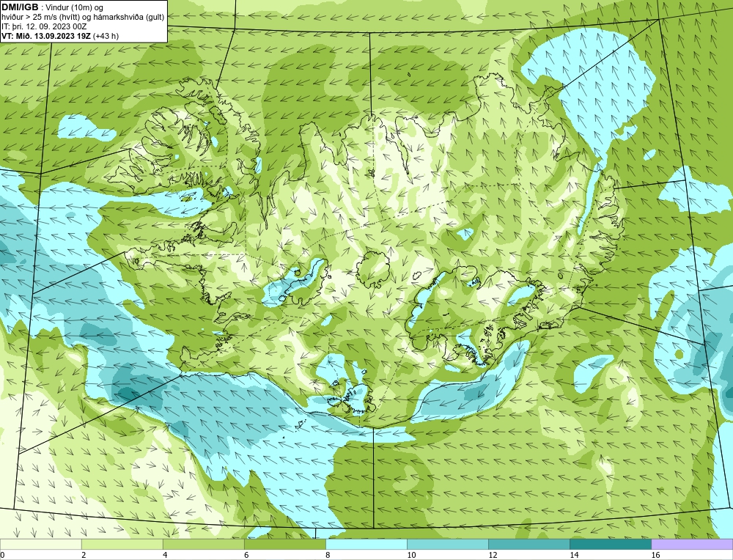Click the 6–8 m/s darker green legend swatch
Screen dimensions: 733x560
(x=284, y=544)
